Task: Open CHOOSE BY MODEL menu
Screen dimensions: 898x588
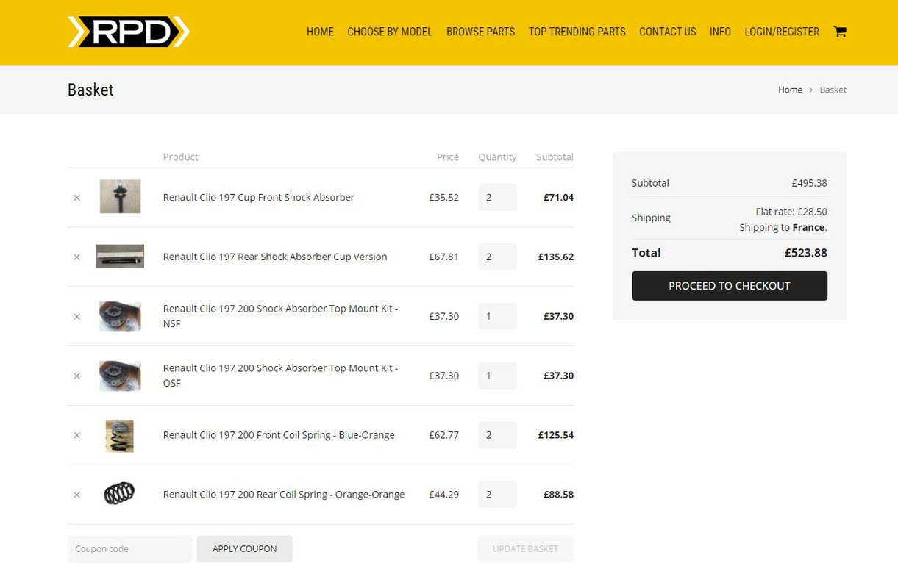Action: (x=390, y=32)
